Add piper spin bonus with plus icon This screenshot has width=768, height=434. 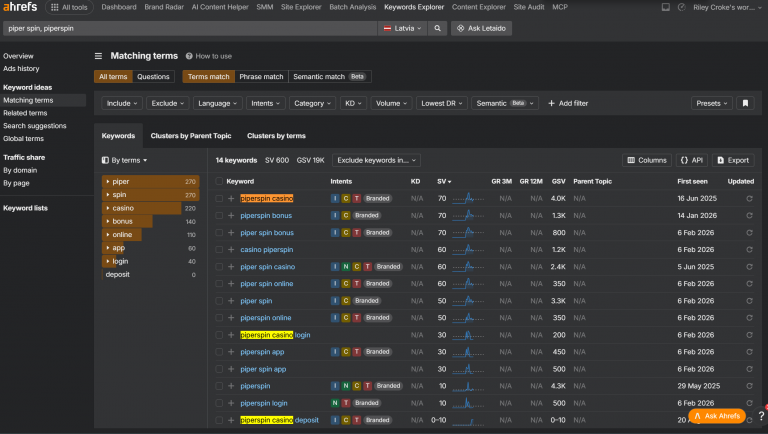click(231, 233)
